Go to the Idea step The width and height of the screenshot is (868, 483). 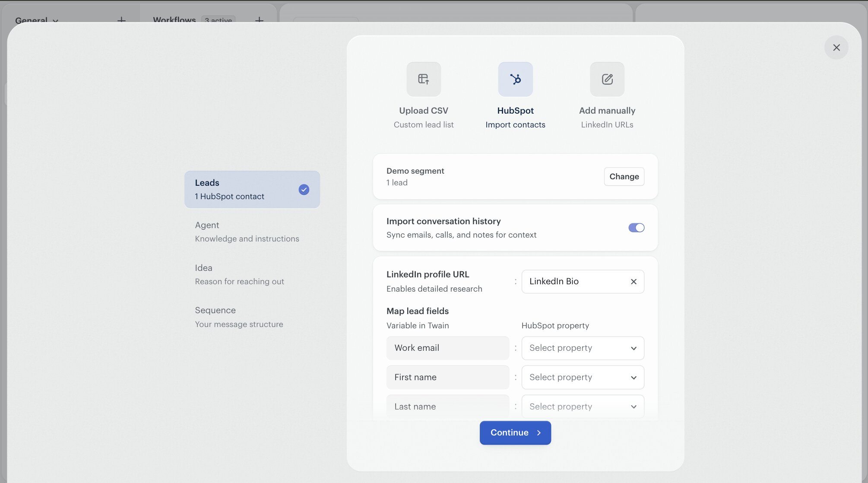(x=252, y=275)
